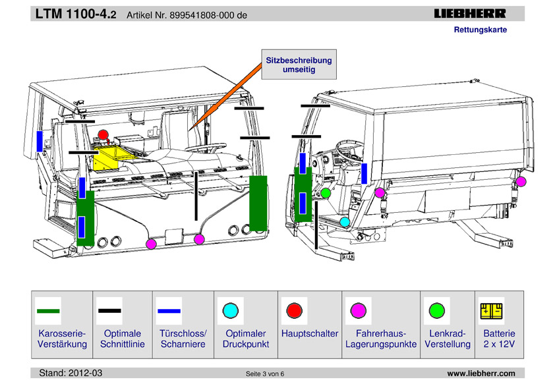Click the LIEBHERR logo
The image size is (555, 392).
point(470,14)
